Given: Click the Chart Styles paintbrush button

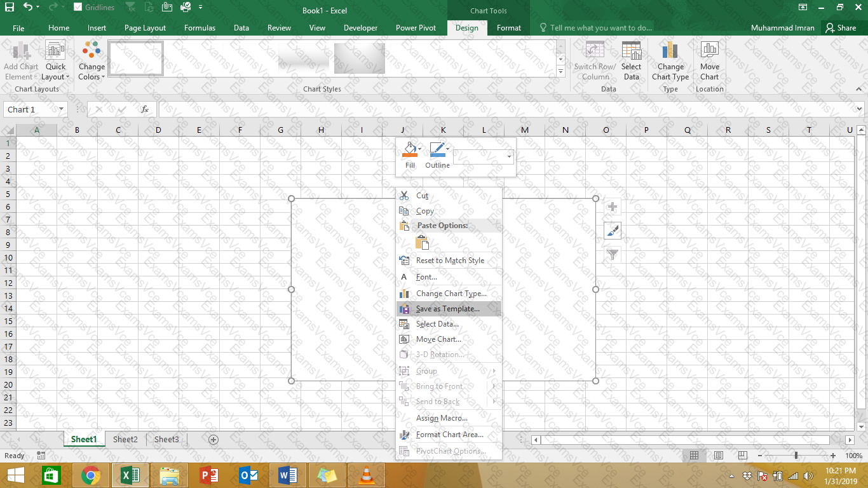Looking at the screenshot, I should (613, 231).
